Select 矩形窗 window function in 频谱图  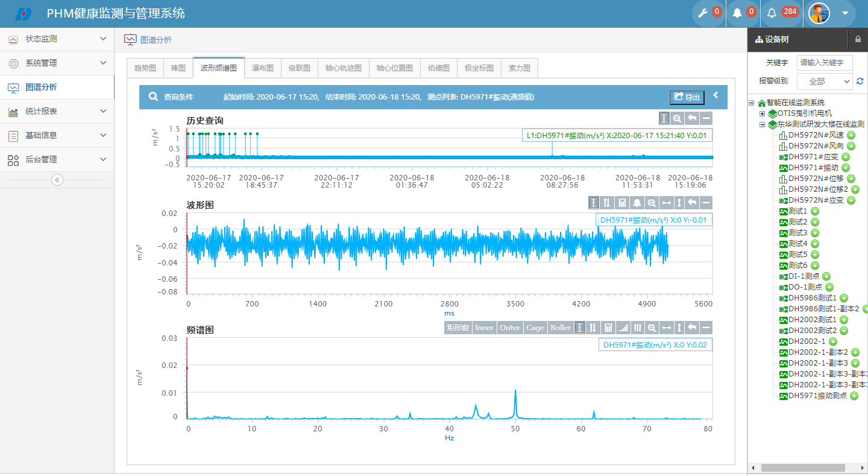point(458,328)
